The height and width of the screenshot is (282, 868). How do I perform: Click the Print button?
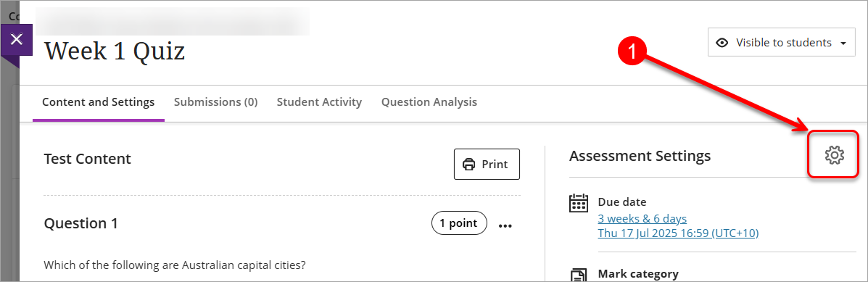487,165
